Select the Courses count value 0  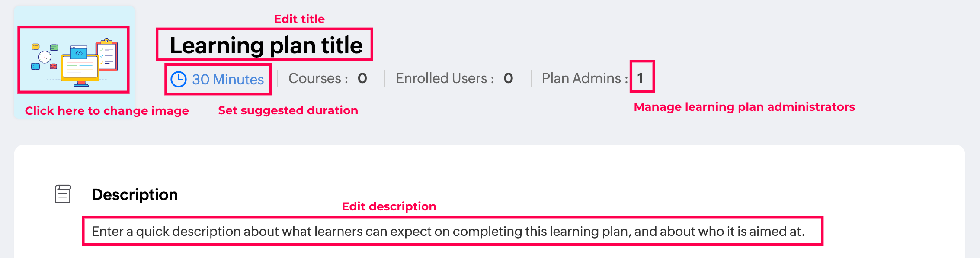[x=362, y=78]
